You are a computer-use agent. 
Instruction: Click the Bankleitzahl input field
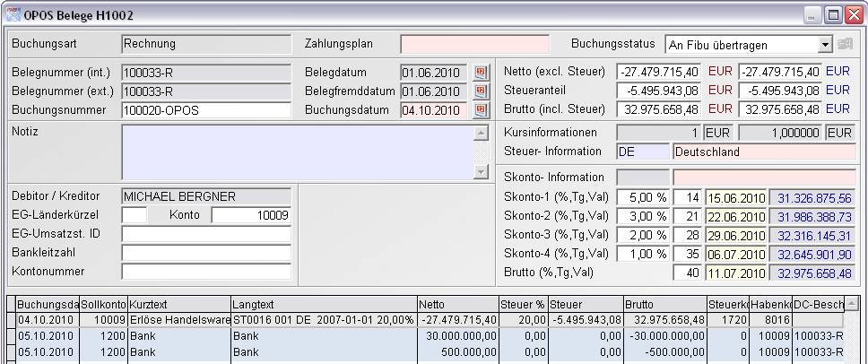point(205,253)
